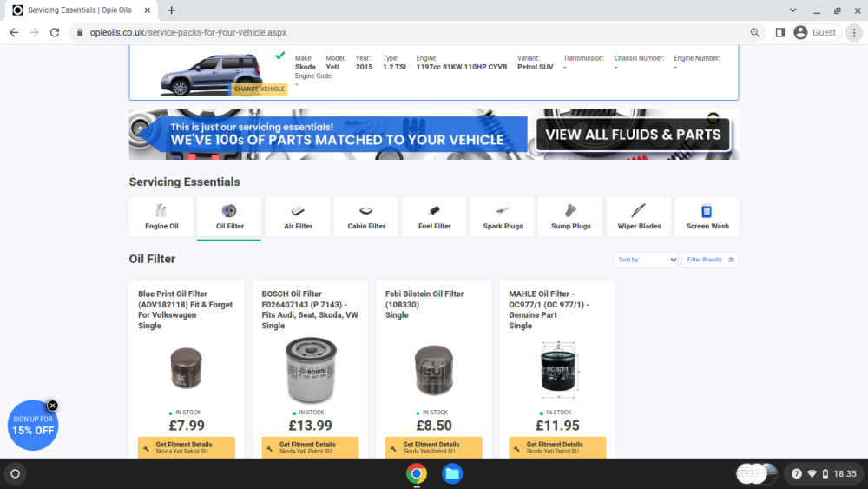Click the £8.50 price text
The width and height of the screenshot is (868, 489).
click(x=434, y=426)
